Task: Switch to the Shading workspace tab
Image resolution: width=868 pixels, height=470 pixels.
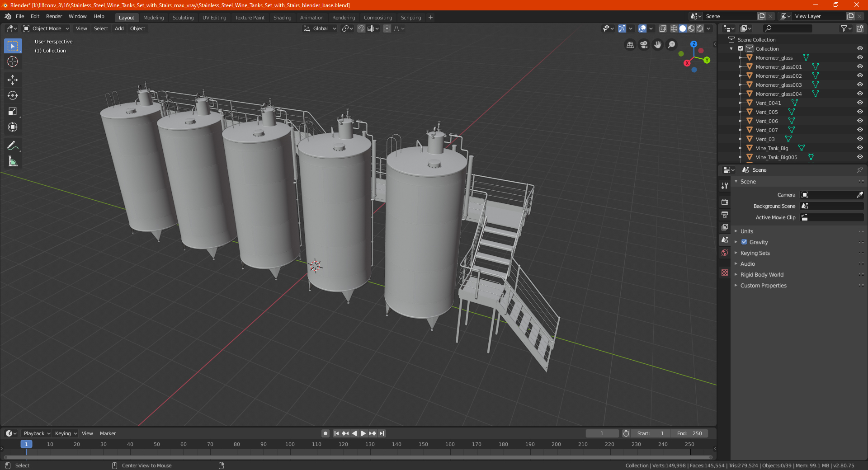Action: pyautogui.click(x=282, y=18)
